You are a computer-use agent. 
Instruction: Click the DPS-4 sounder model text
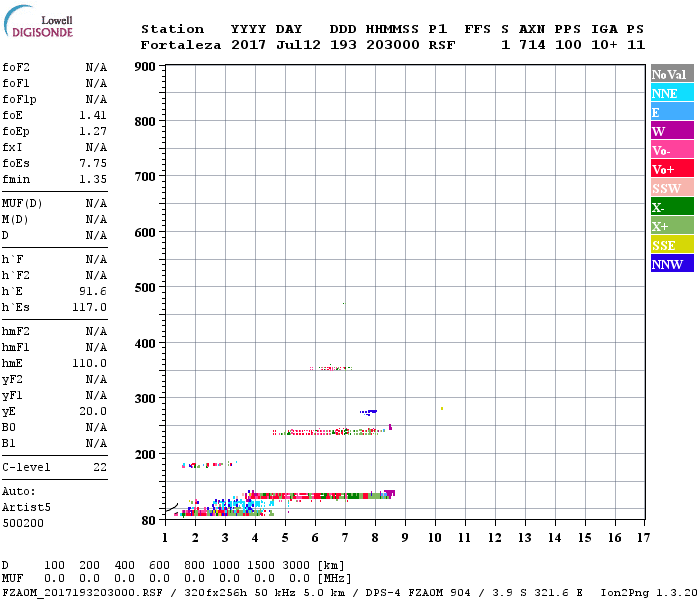coord(383,593)
